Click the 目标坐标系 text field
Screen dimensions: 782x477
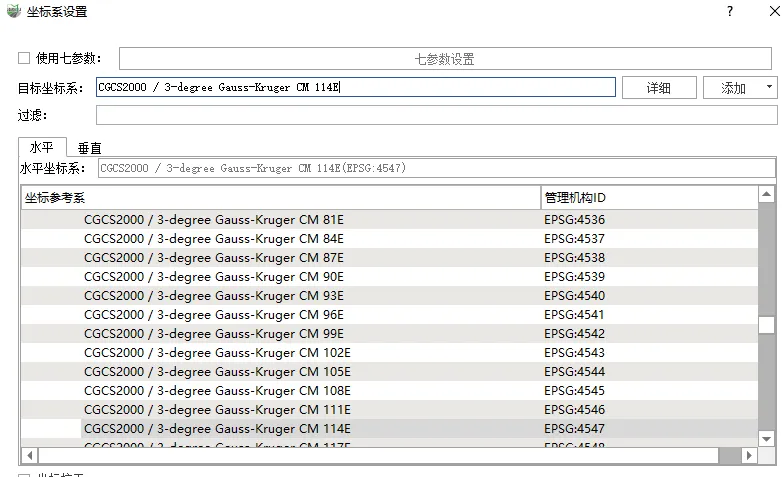(x=355, y=87)
